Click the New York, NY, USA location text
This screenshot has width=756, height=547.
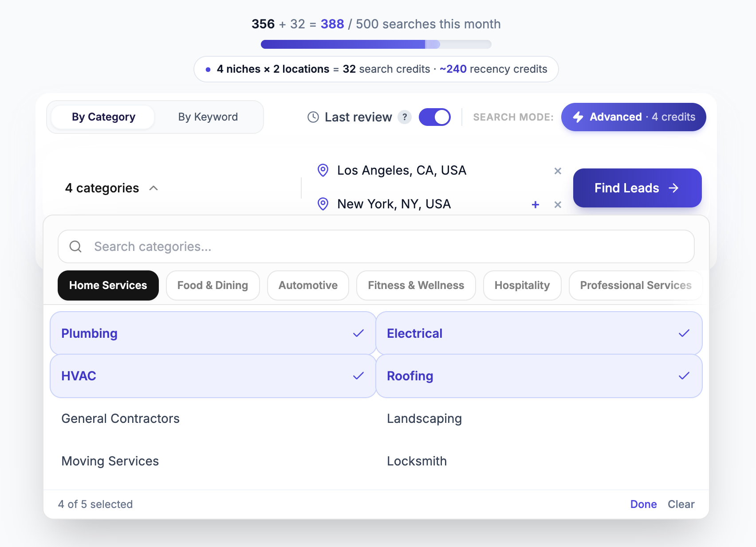point(394,204)
